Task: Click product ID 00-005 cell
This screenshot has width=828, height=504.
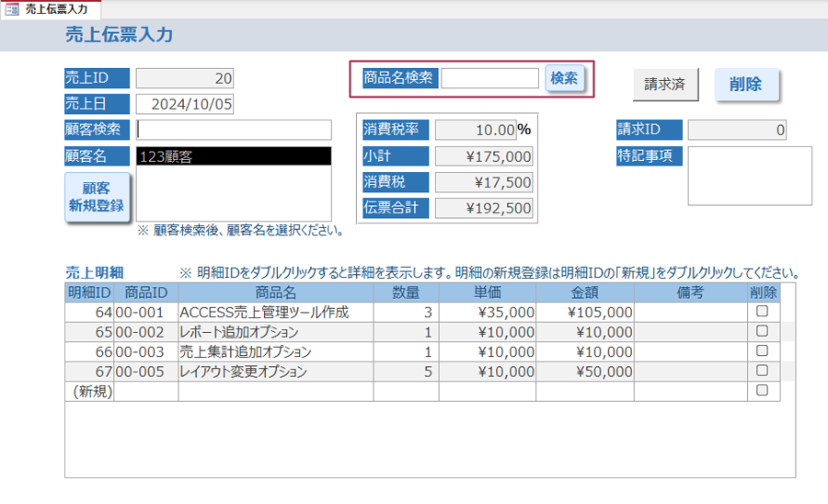Action: tap(145, 372)
